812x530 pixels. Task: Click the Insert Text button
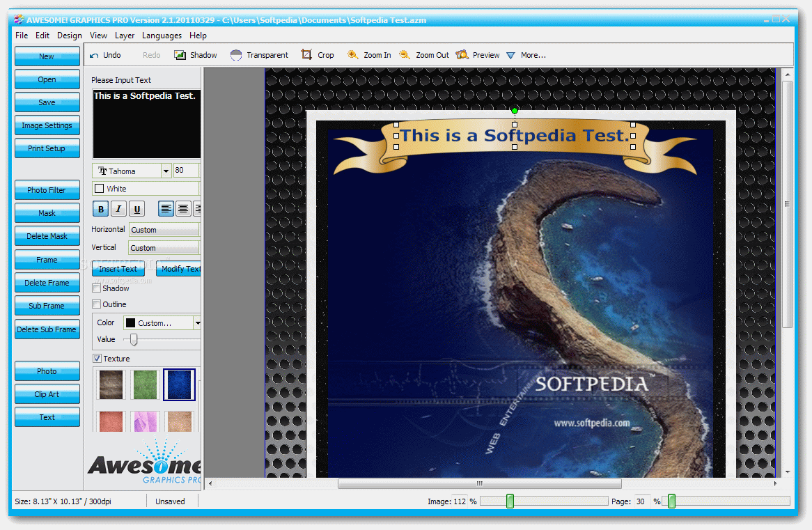tap(118, 269)
